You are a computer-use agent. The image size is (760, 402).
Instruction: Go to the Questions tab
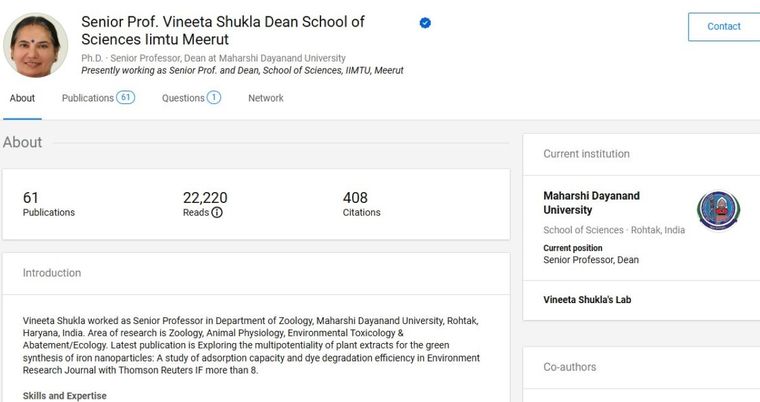tap(183, 98)
